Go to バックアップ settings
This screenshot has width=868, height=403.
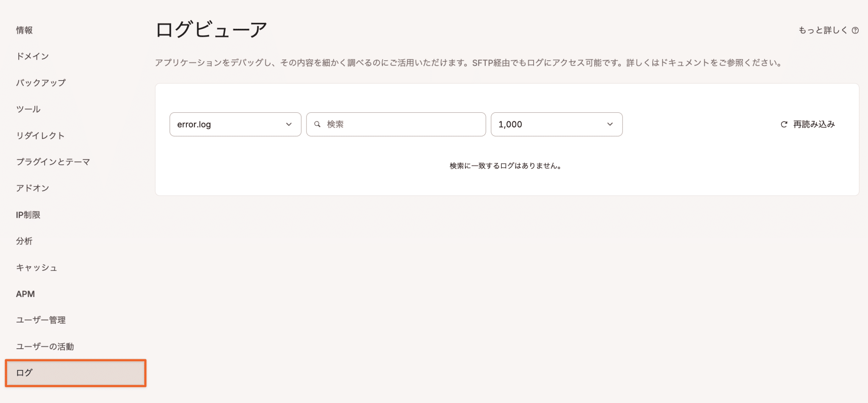40,83
